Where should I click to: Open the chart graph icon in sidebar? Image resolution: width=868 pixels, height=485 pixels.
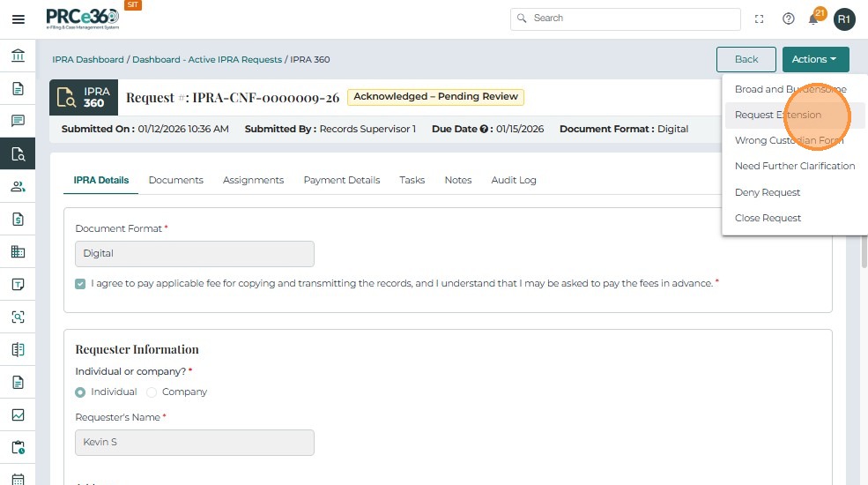point(18,415)
